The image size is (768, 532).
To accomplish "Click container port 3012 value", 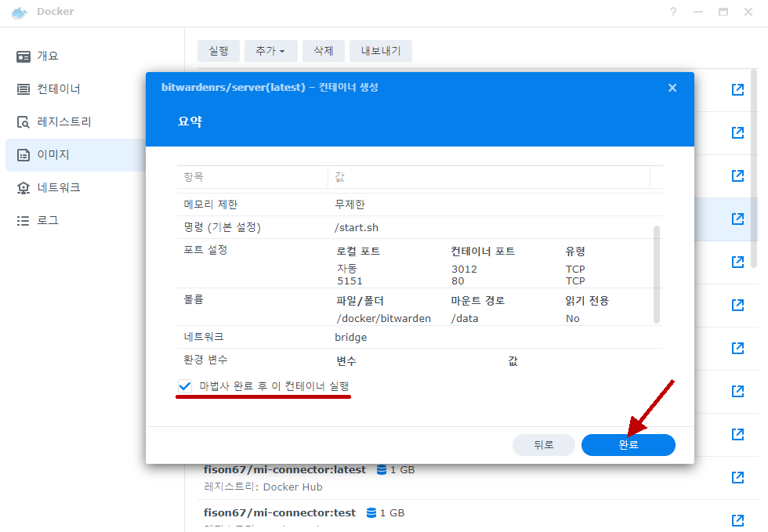I will click(x=464, y=269).
